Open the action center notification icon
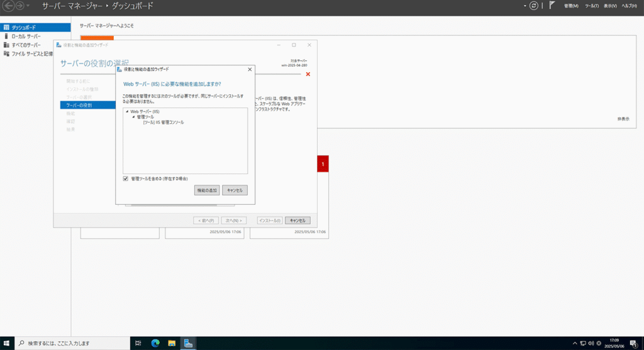This screenshot has width=644, height=350. point(634,344)
